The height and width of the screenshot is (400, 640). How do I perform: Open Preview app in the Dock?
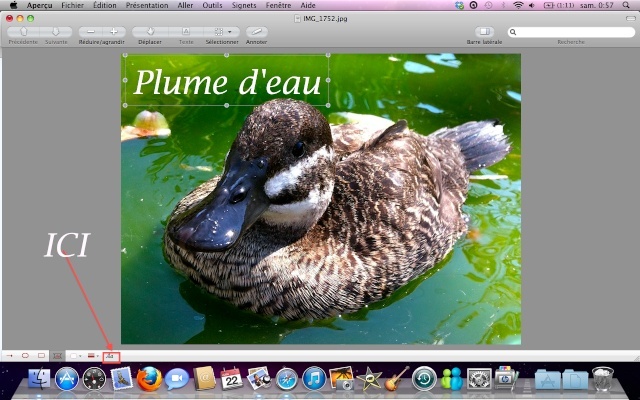point(259,378)
